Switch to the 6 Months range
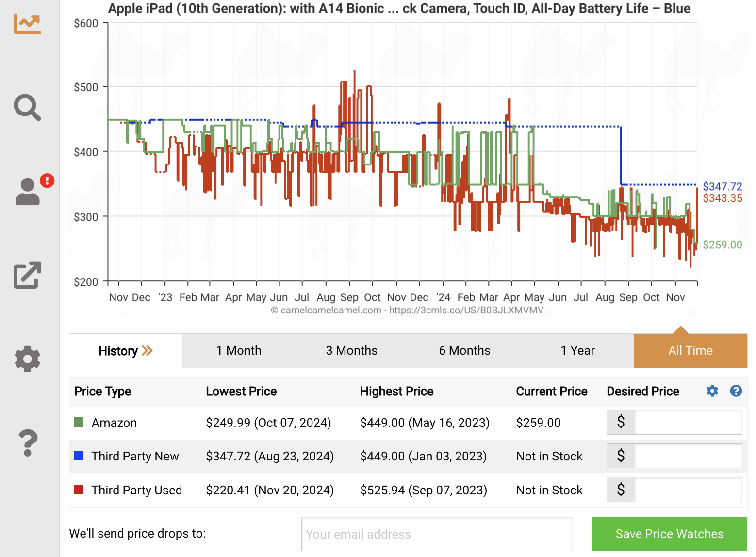Screen dimensions: 756x557 tap(464, 351)
